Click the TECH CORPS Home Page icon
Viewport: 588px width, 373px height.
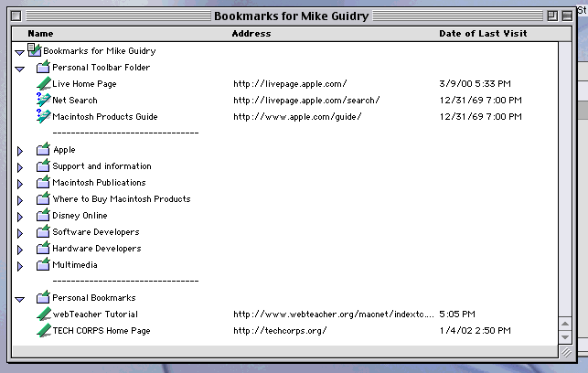click(43, 331)
